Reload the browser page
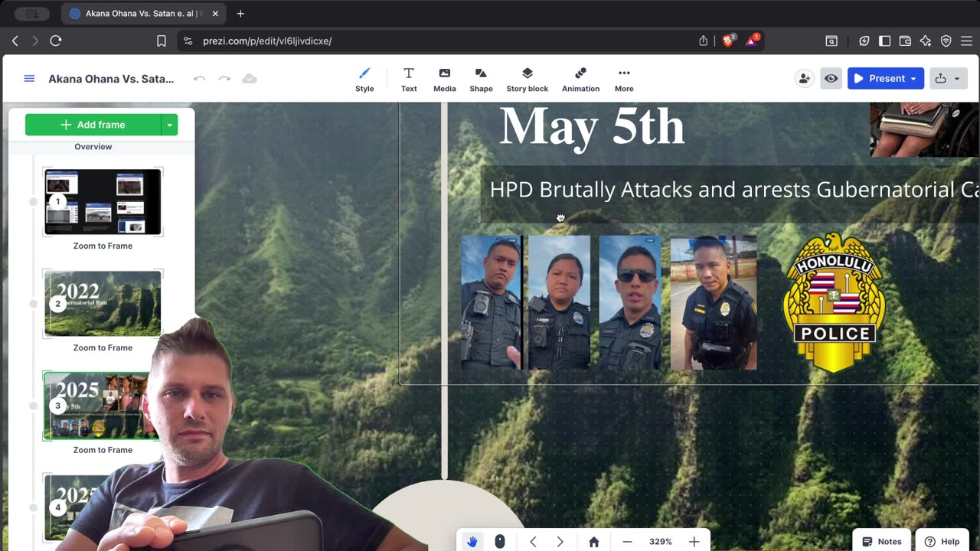The height and width of the screenshot is (551, 980). pyautogui.click(x=56, y=41)
